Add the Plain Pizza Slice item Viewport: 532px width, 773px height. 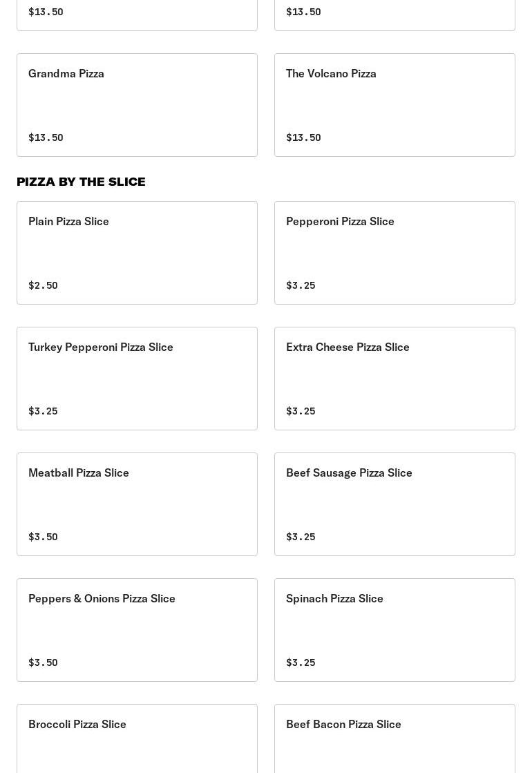pos(137,252)
